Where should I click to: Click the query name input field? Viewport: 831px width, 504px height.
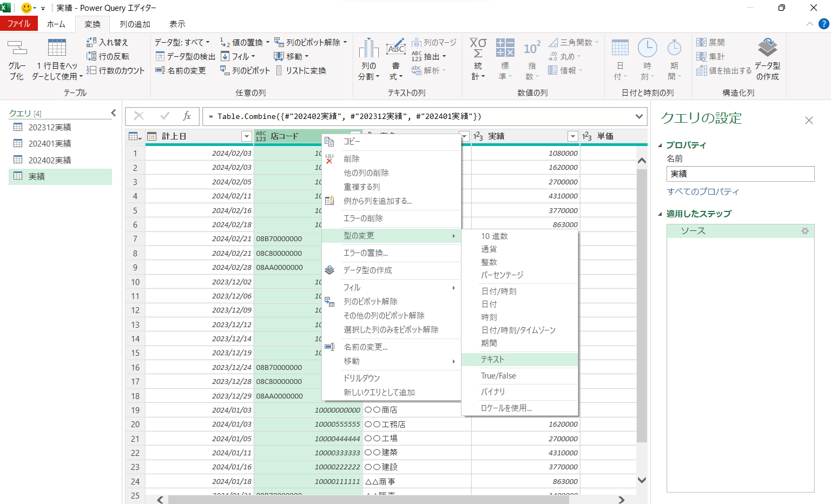point(740,174)
